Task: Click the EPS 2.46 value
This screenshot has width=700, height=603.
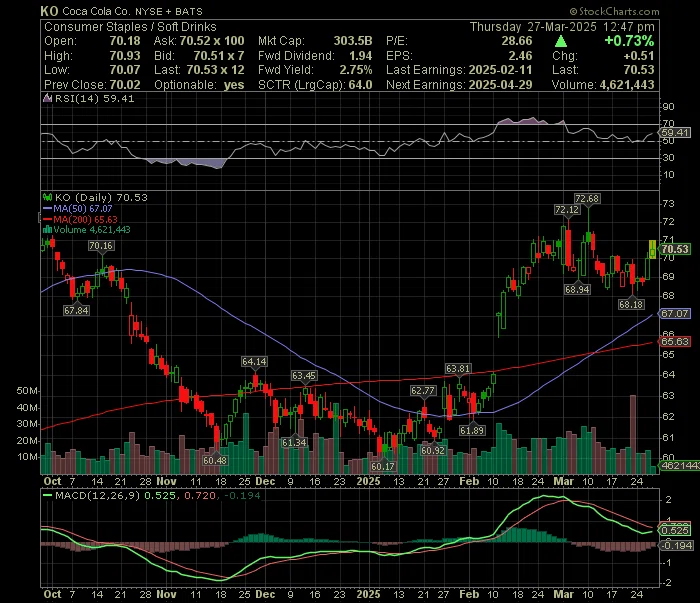Action: click(x=521, y=56)
